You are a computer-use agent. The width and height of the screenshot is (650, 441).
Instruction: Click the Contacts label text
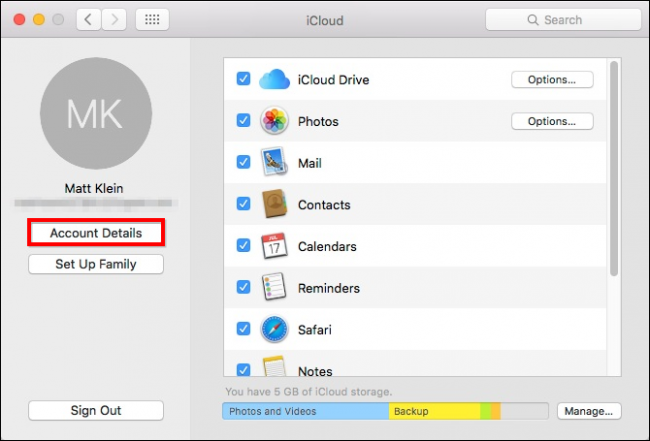(x=324, y=205)
